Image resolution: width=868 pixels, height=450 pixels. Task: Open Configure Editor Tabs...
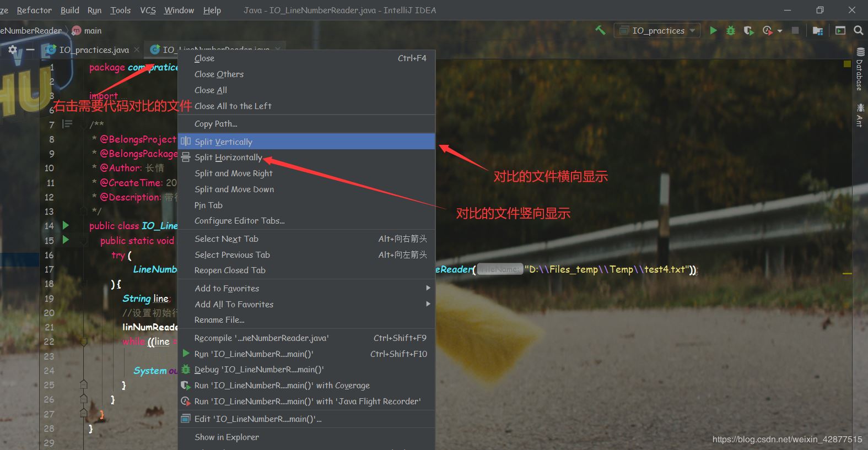(306, 220)
